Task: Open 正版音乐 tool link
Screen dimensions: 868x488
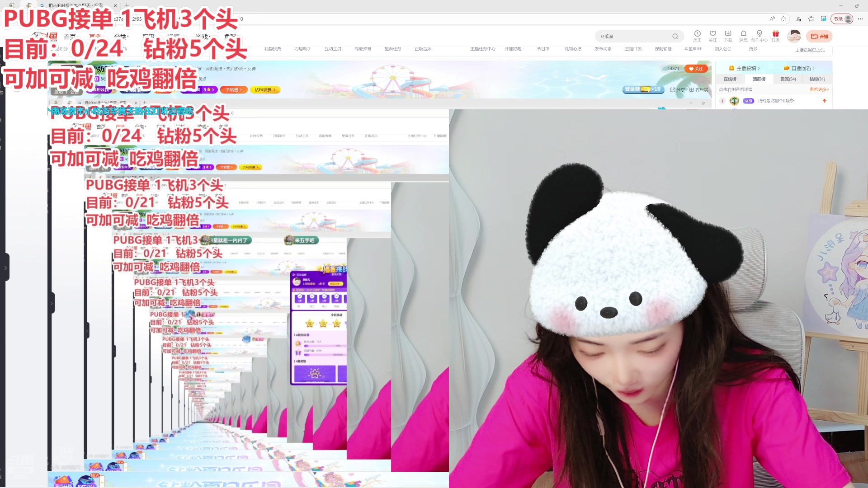Action: click(x=423, y=49)
